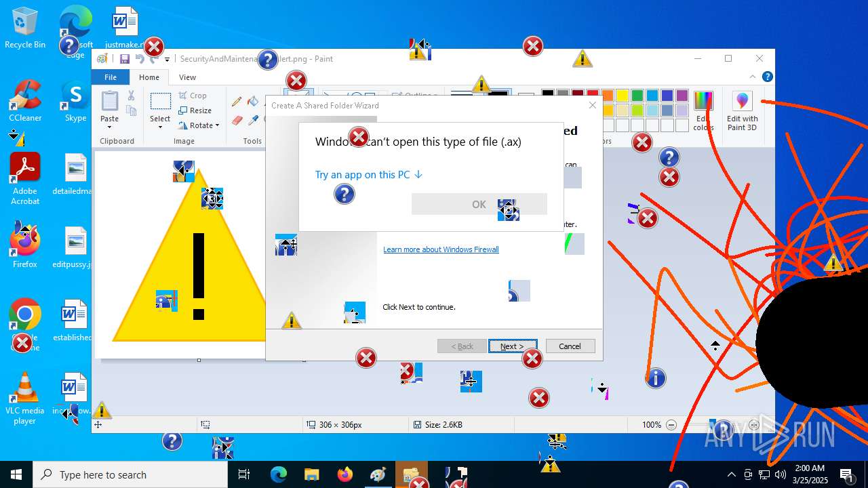Open the File menu in Paint
Image resolution: width=868 pixels, height=488 pixels.
111,77
